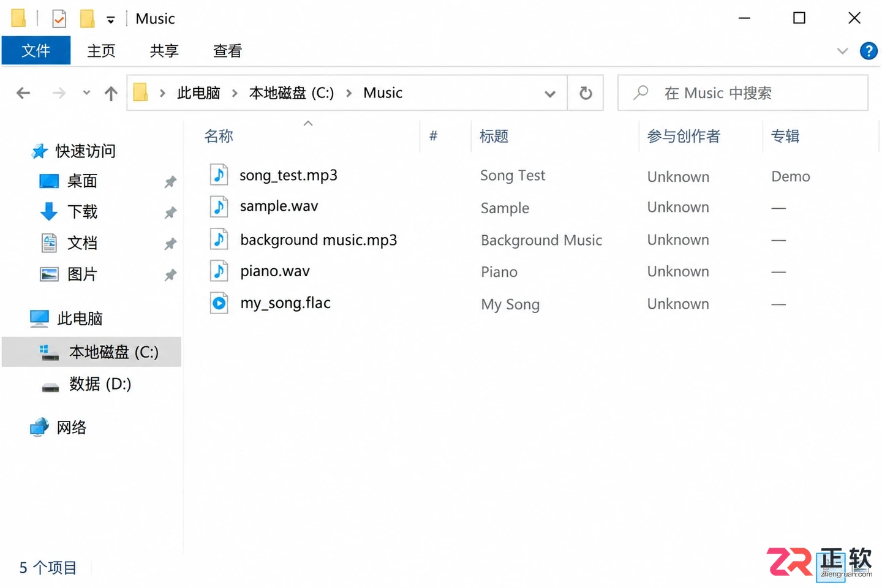Screen dimensions: 882x588
Task: Sort by # track number column
Action: coord(434,136)
